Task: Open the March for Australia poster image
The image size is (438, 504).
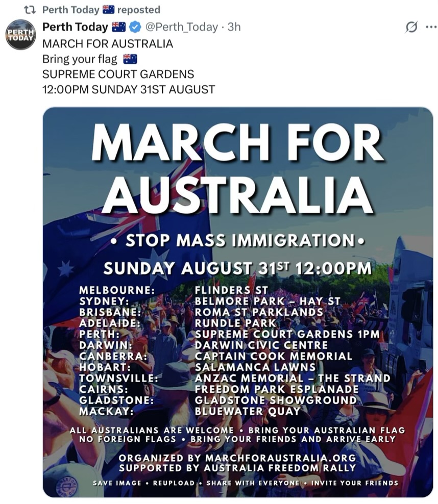Action: pyautogui.click(x=238, y=302)
